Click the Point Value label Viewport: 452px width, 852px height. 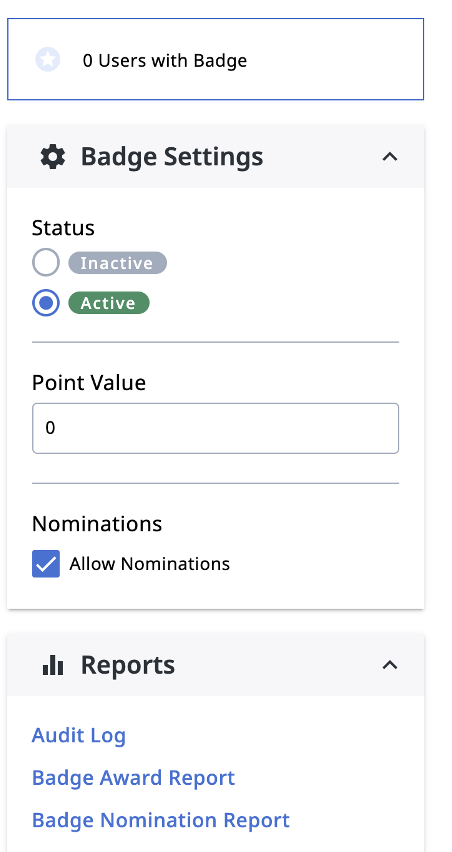(x=89, y=383)
